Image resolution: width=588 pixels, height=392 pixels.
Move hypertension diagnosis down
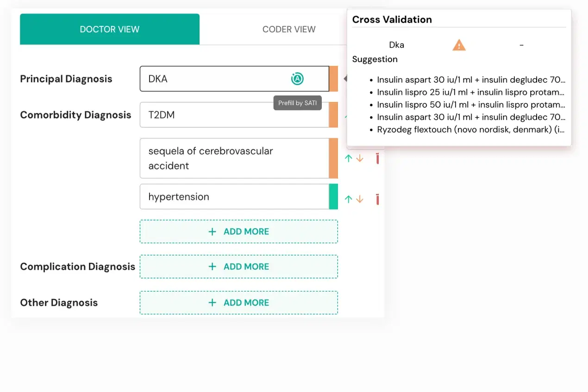[360, 199]
